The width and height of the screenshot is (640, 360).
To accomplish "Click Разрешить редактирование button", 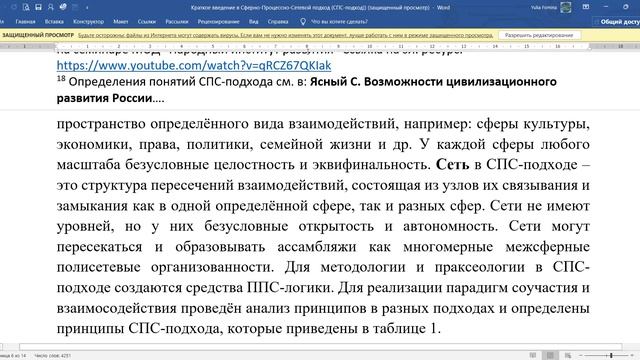I will coord(539,36).
